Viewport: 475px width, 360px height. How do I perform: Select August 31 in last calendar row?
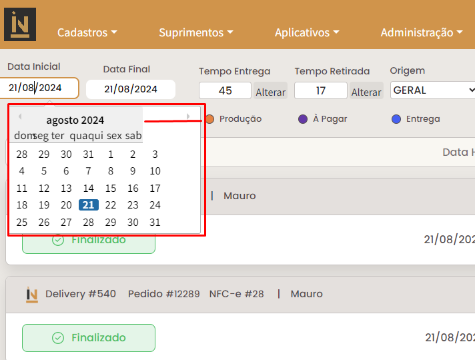pyautogui.click(x=155, y=222)
